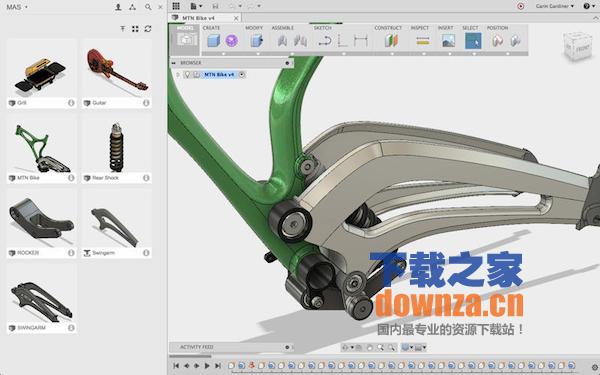Viewport: 600px width, 375px height.
Task: Select the Modify Press Pull tool
Action: pyautogui.click(x=256, y=41)
